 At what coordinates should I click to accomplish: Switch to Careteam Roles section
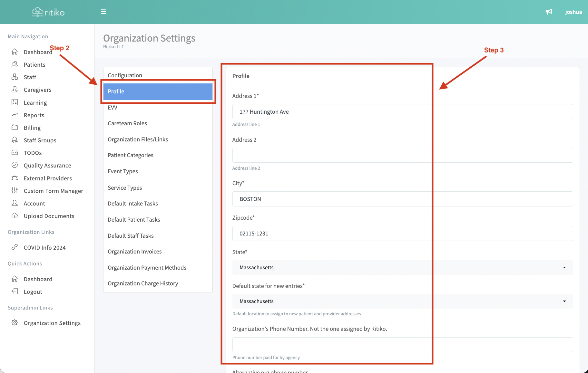click(x=127, y=123)
